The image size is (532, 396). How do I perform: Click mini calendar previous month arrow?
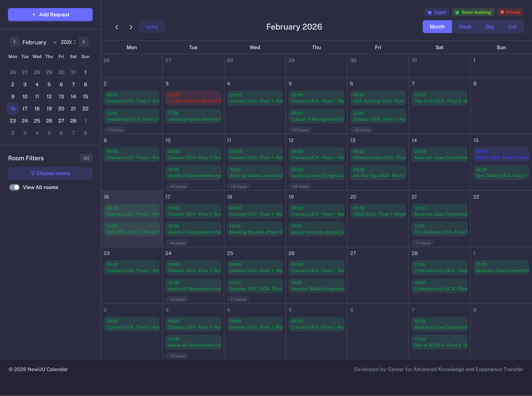tap(14, 42)
